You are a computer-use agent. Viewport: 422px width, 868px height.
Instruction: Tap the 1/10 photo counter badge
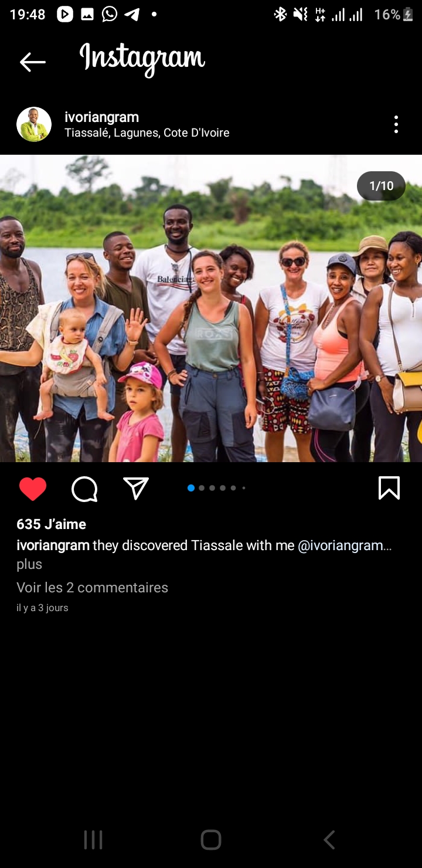pyautogui.click(x=381, y=186)
